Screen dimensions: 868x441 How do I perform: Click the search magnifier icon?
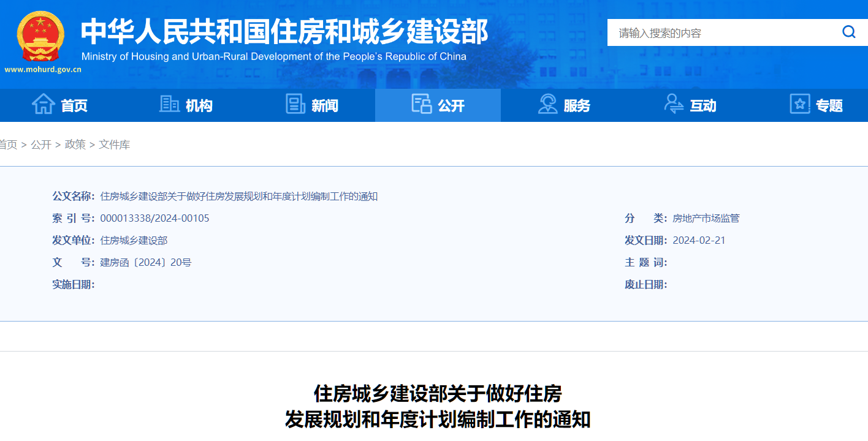click(x=848, y=31)
